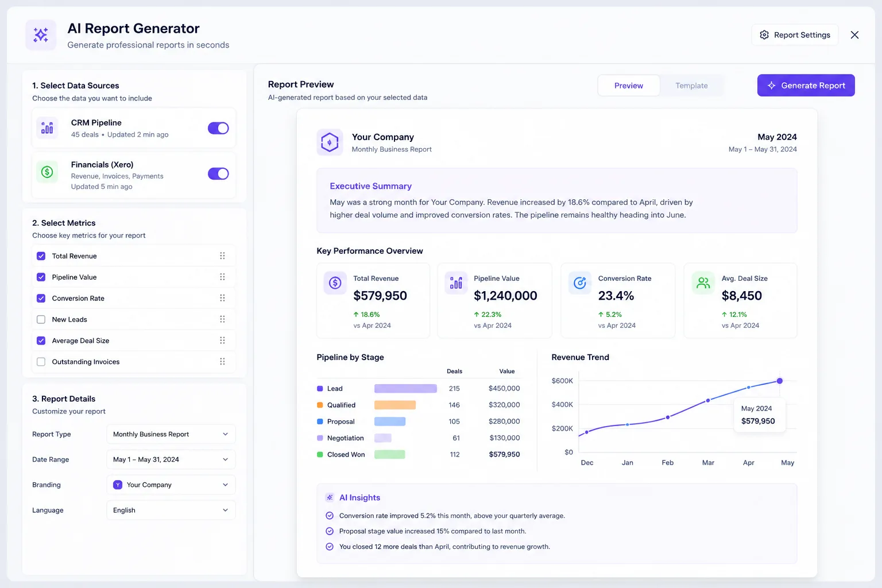Click the Pipeline Value chart card icon
This screenshot has height=588, width=882.
[456, 283]
